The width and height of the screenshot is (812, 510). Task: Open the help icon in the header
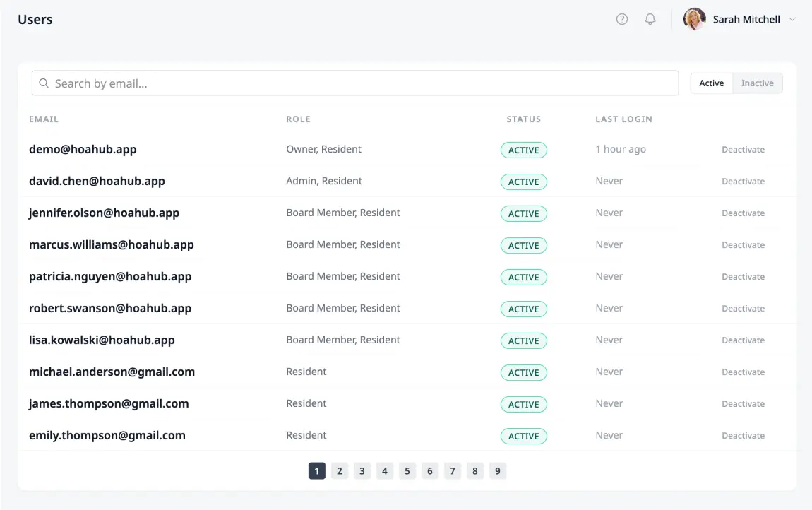coord(622,19)
